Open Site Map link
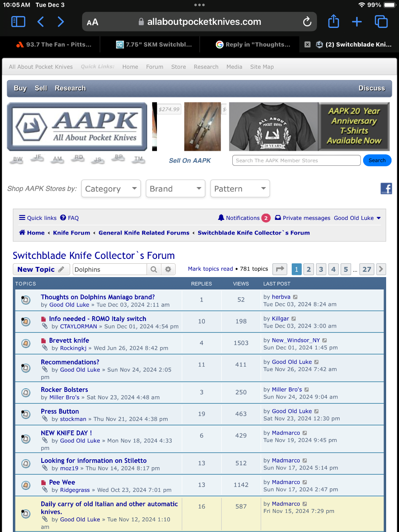This screenshot has width=399, height=532. point(262,67)
